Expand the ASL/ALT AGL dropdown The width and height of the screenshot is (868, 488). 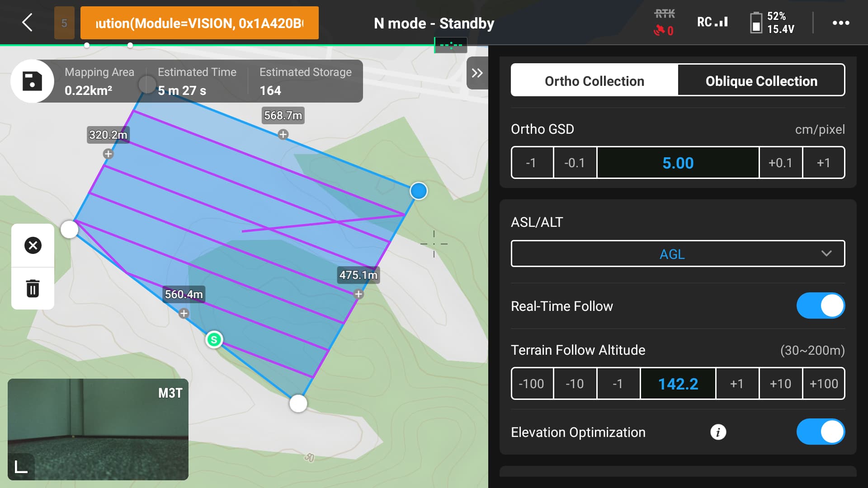(678, 254)
